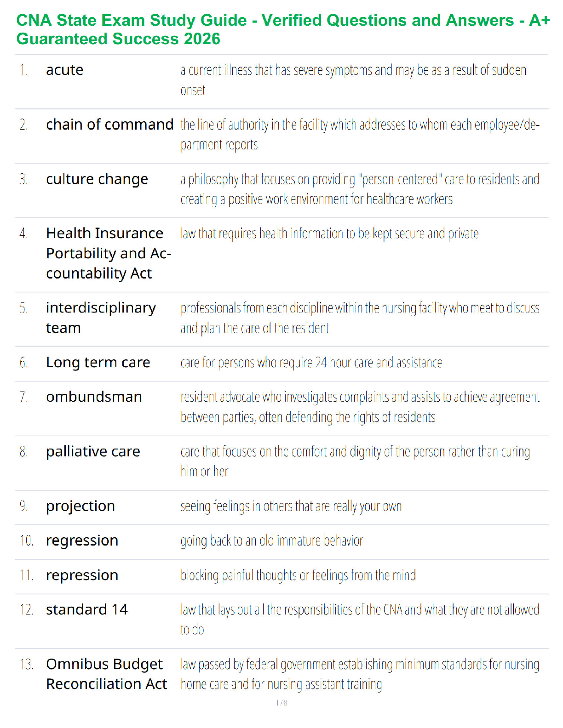Select the "repression" term

82,575
